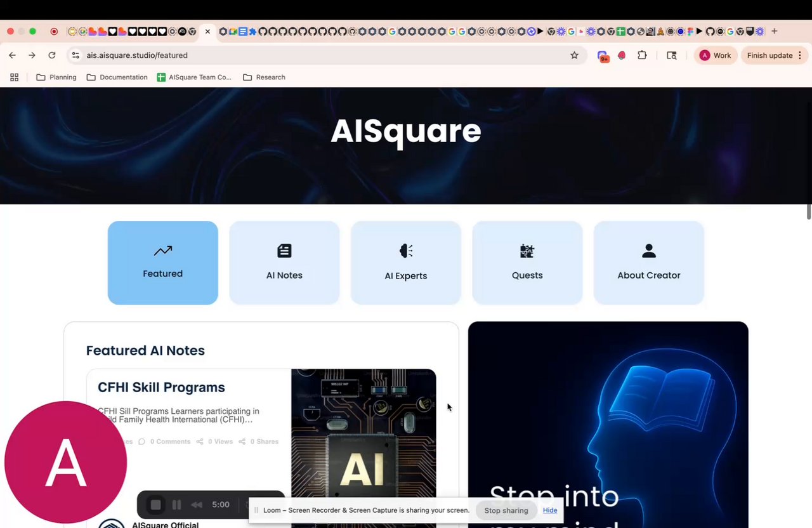Open the apps grid in bookmarks bar
The height and width of the screenshot is (528, 812).
coord(15,77)
